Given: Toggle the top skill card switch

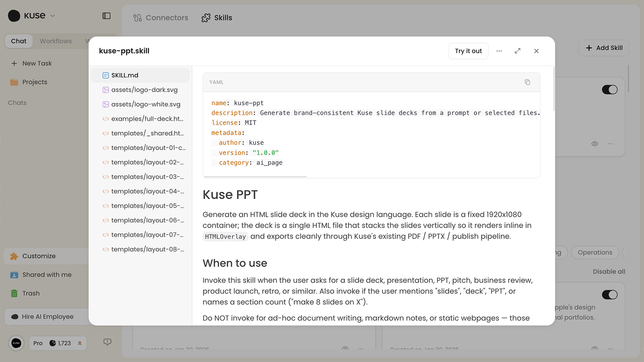Looking at the screenshot, I should (609, 90).
